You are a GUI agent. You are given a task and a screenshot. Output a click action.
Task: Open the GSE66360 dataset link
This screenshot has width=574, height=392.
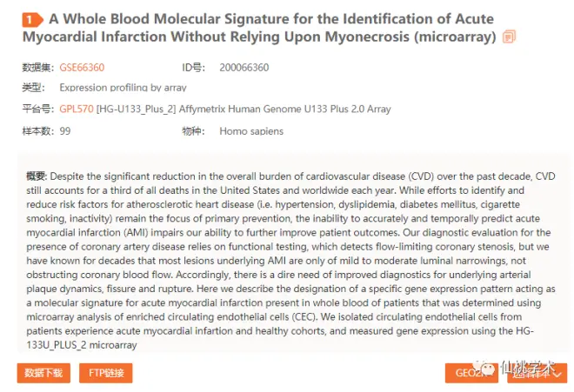point(82,68)
